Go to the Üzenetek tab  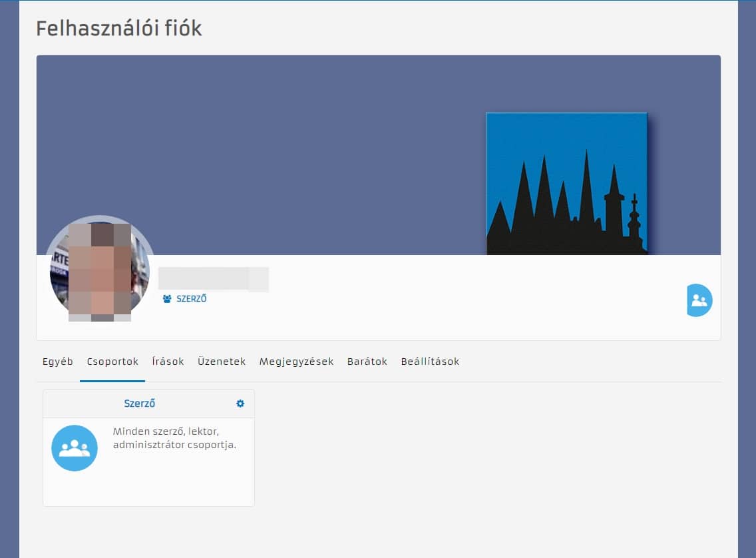(222, 362)
